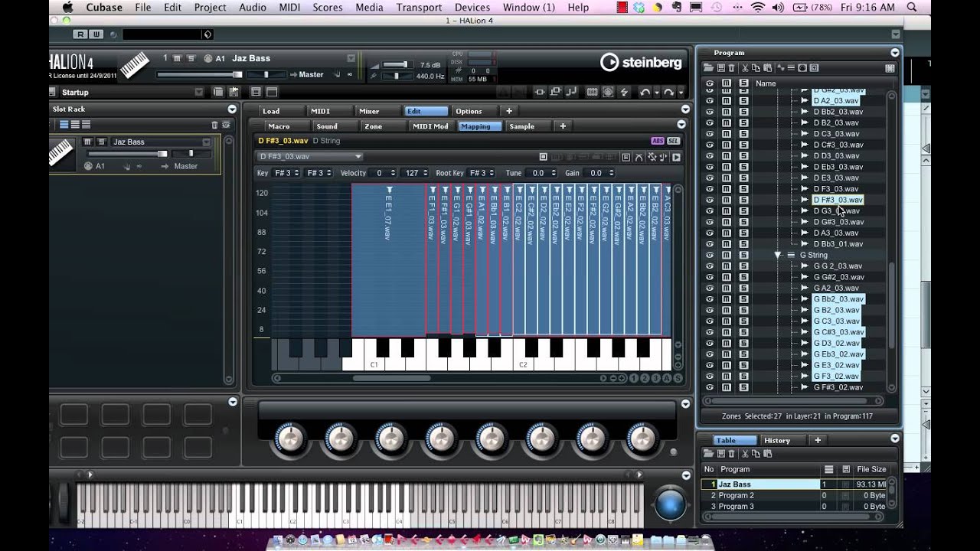Click the volume icon in the macOS menu bar
The width and height of the screenshot is (980, 551).
point(778,7)
